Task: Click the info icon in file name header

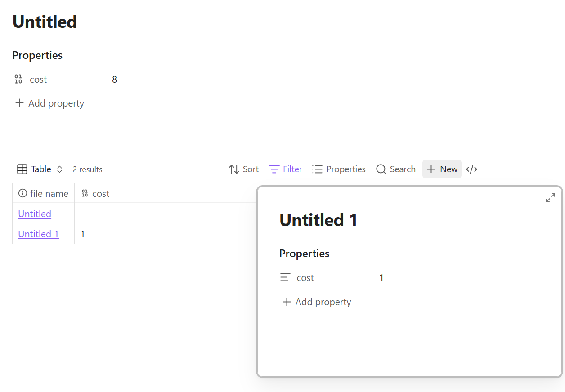Action: pyautogui.click(x=22, y=193)
